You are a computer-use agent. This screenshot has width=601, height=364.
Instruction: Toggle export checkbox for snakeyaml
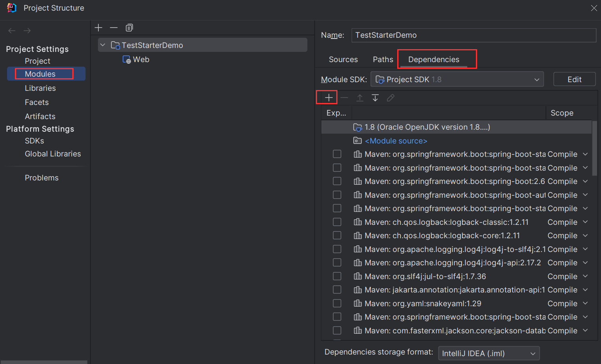337,303
